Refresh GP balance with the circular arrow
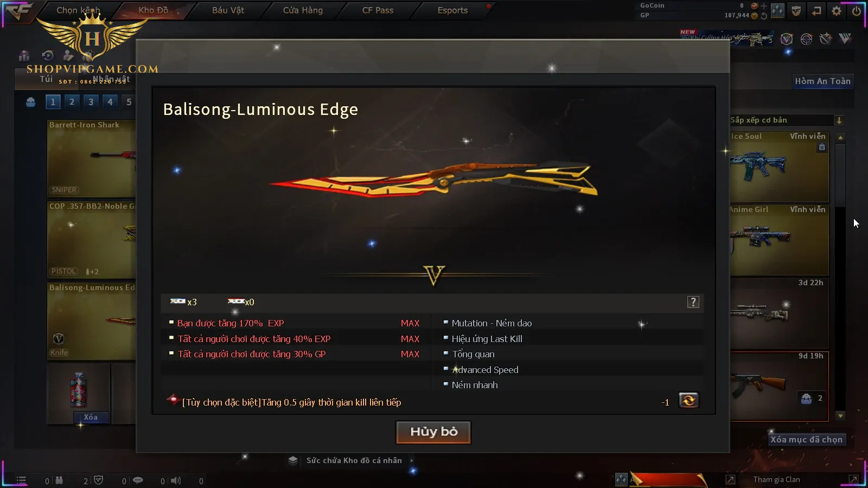The height and width of the screenshot is (488, 868). [764, 16]
